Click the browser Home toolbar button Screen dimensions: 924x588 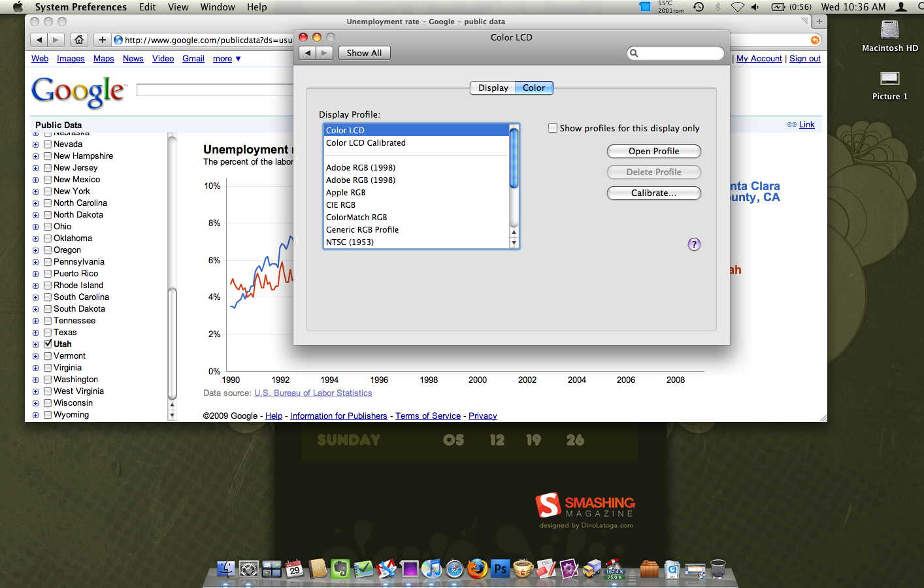coord(79,40)
